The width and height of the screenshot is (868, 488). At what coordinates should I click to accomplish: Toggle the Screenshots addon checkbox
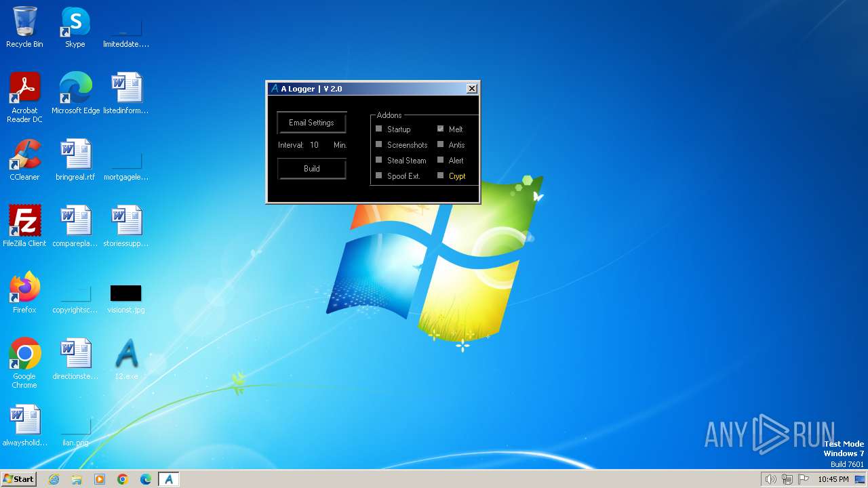coord(379,144)
